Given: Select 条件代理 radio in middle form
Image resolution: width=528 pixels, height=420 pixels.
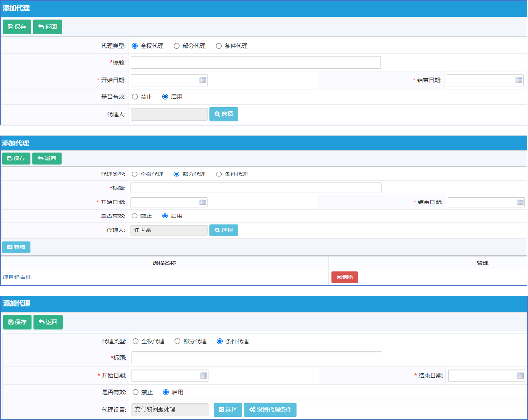Looking at the screenshot, I should click(x=219, y=174).
